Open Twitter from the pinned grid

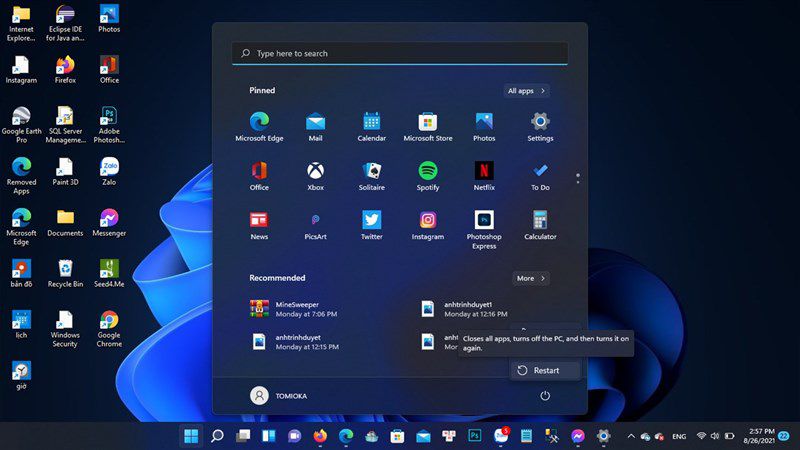coord(371,225)
